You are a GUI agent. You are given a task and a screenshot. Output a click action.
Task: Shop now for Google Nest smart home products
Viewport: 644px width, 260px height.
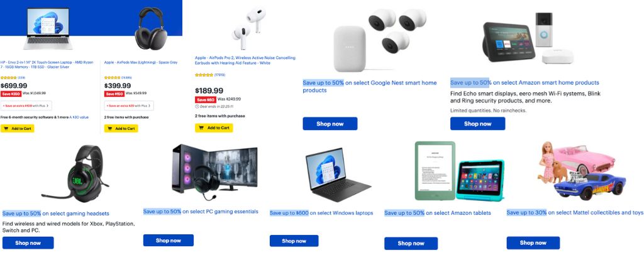330,124
